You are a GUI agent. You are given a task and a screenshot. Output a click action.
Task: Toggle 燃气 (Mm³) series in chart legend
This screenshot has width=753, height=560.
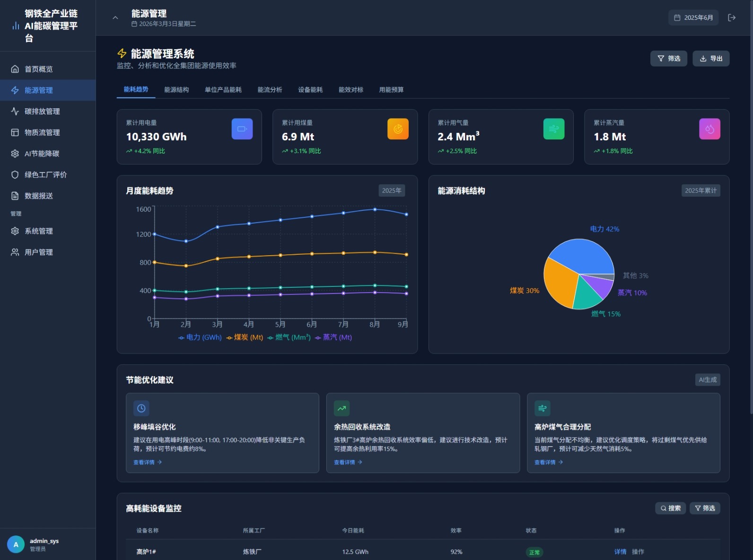tap(289, 337)
